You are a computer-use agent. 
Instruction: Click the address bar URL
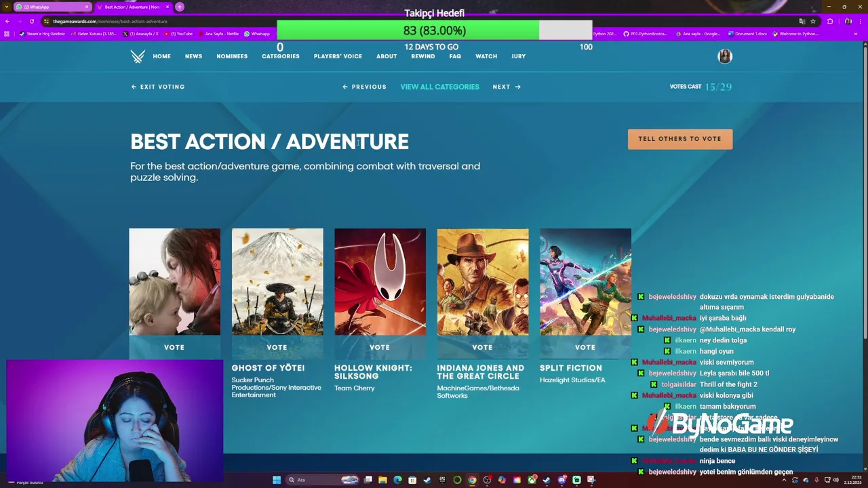110,21
